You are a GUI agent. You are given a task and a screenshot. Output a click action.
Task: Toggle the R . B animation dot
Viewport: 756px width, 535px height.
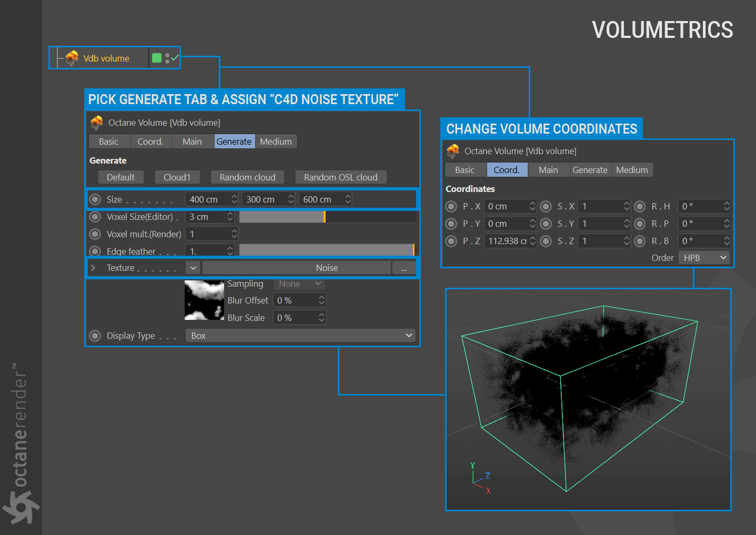(640, 241)
